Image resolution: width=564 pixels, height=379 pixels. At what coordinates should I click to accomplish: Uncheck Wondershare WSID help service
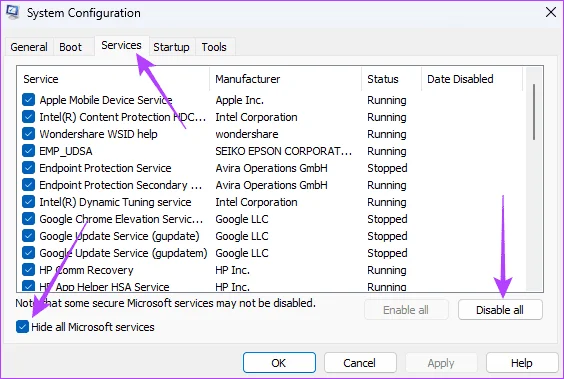28,134
